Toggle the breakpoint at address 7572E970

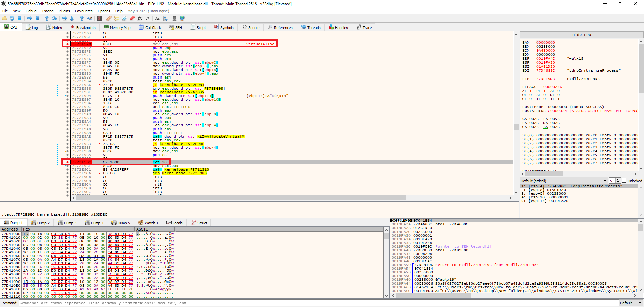[x=67, y=44]
